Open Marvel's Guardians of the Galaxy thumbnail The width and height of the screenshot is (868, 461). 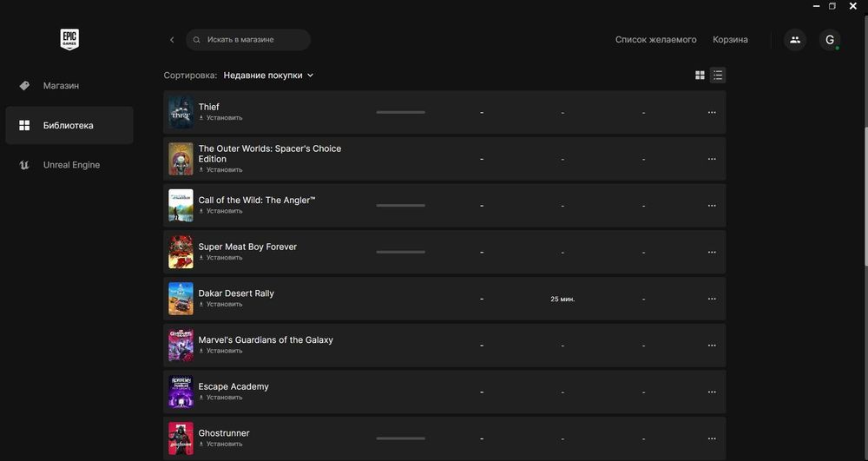click(x=181, y=346)
